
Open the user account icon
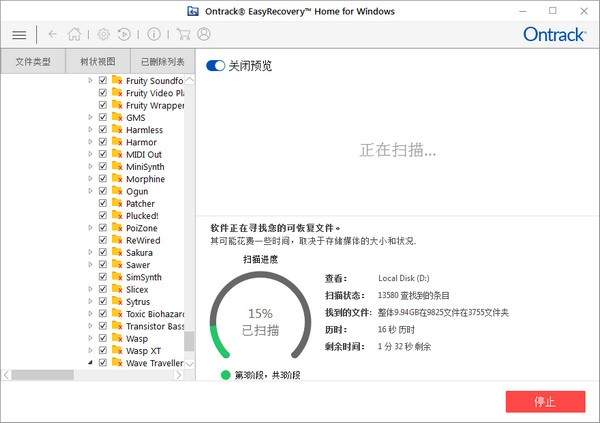(x=203, y=34)
